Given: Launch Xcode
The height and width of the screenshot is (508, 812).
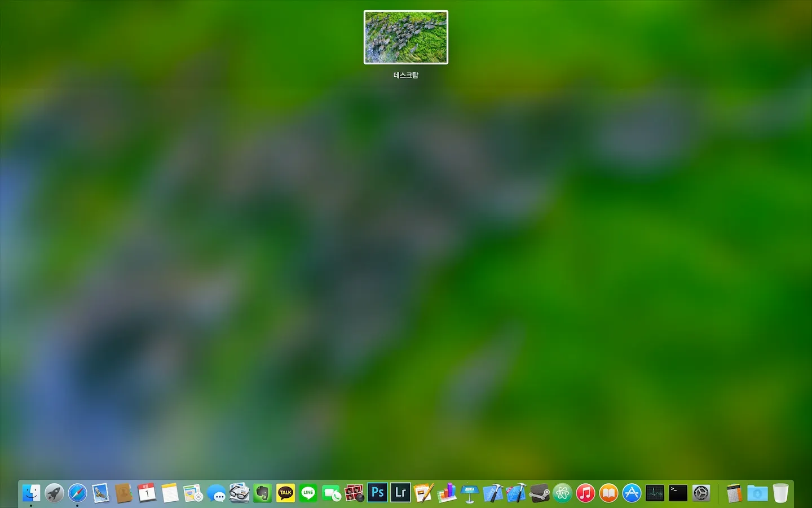Looking at the screenshot, I should 492,493.
